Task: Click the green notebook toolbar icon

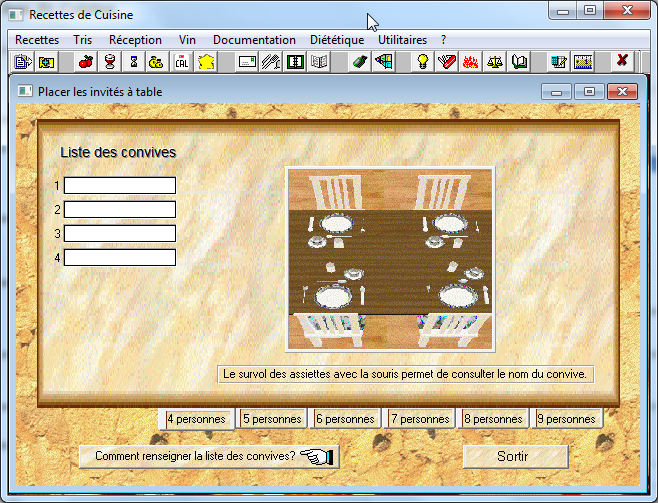Action: coord(295,62)
